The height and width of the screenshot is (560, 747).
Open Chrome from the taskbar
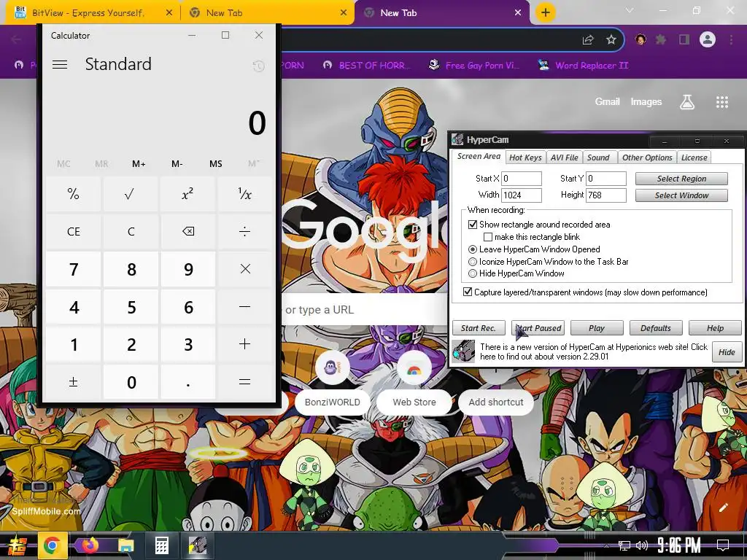[52, 545]
